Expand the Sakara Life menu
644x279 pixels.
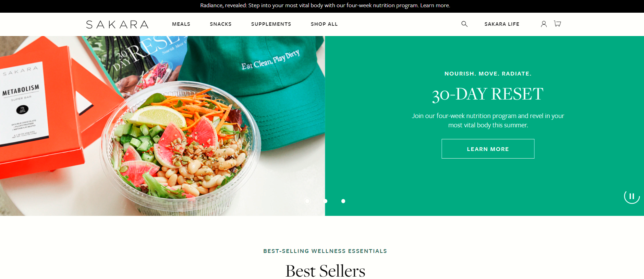(502, 24)
